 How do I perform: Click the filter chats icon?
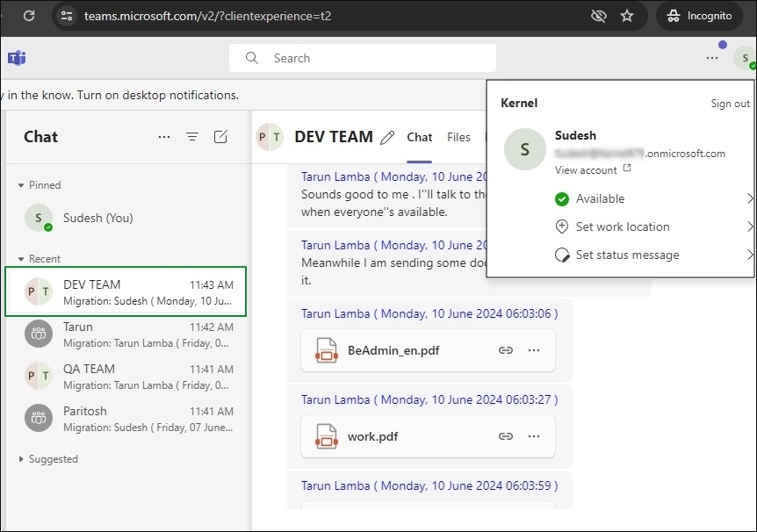tap(192, 137)
